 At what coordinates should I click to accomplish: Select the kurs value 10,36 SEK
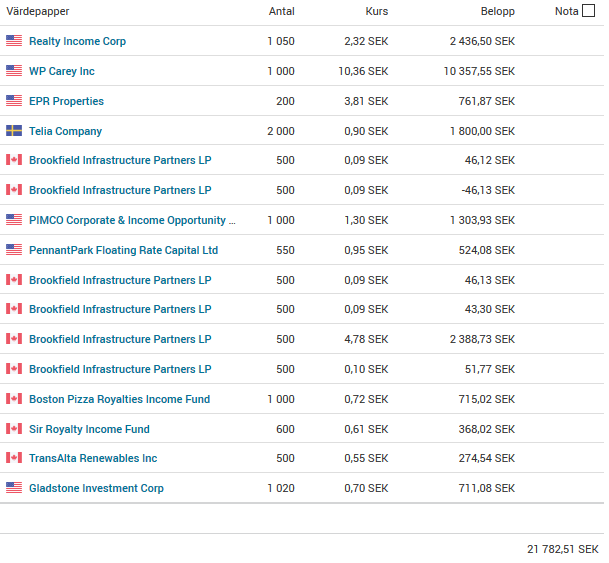[x=363, y=71]
